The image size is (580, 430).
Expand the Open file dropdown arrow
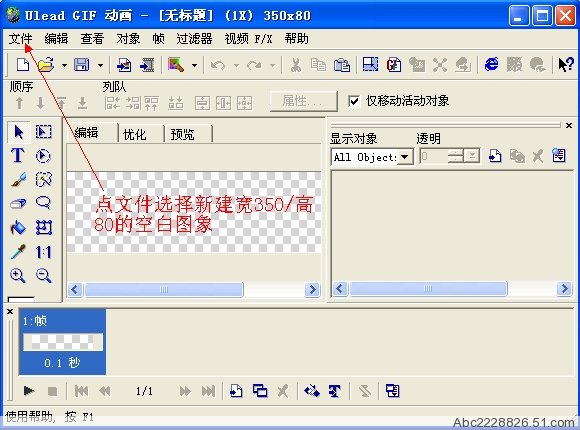[64, 65]
